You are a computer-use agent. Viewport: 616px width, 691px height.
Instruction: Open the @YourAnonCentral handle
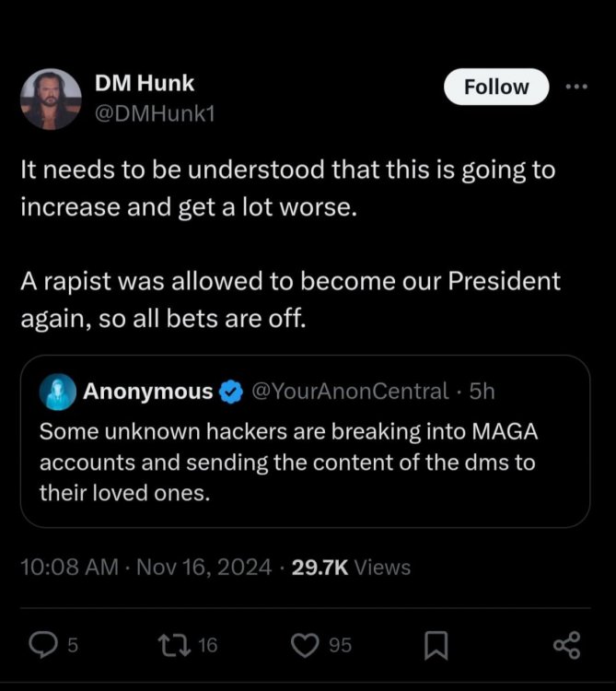point(350,392)
